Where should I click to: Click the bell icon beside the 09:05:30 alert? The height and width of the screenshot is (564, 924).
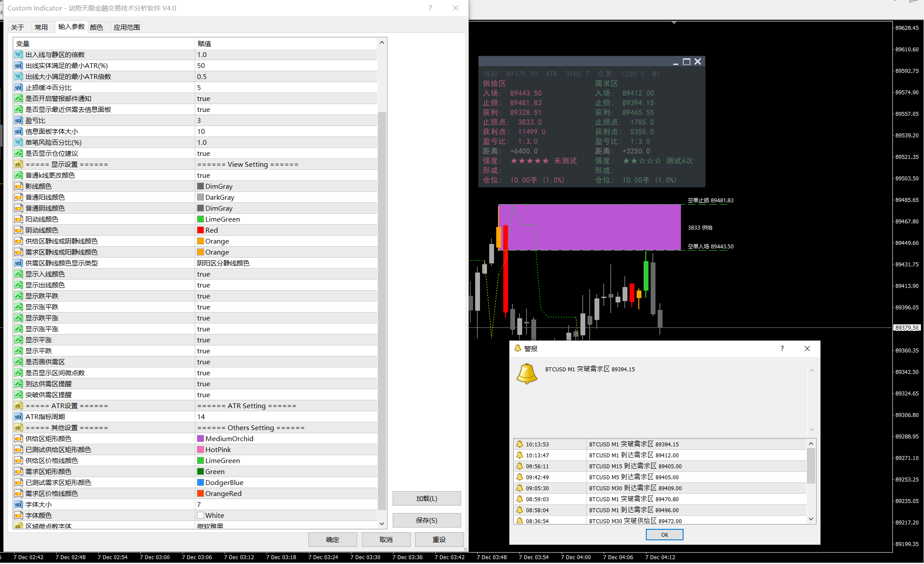[x=519, y=488]
